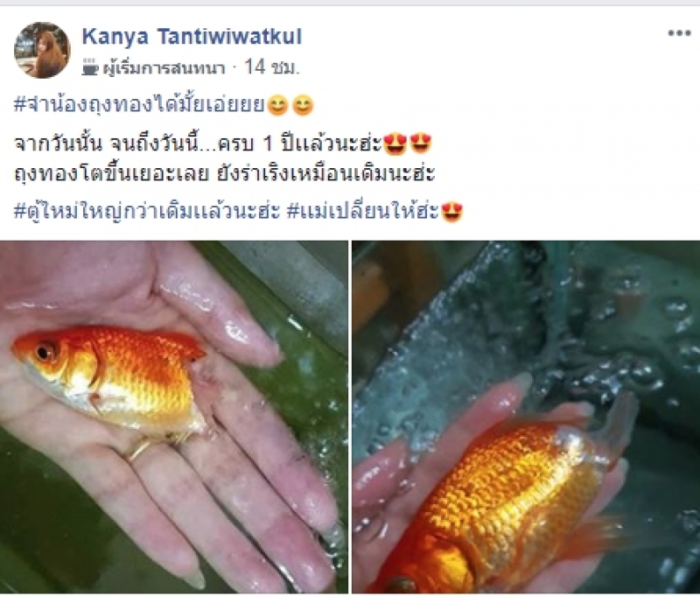The width and height of the screenshot is (700, 597).
Task: Click the #แม่เปลี่ยนให้ฮ่ะ hashtag
Action: click(362, 210)
